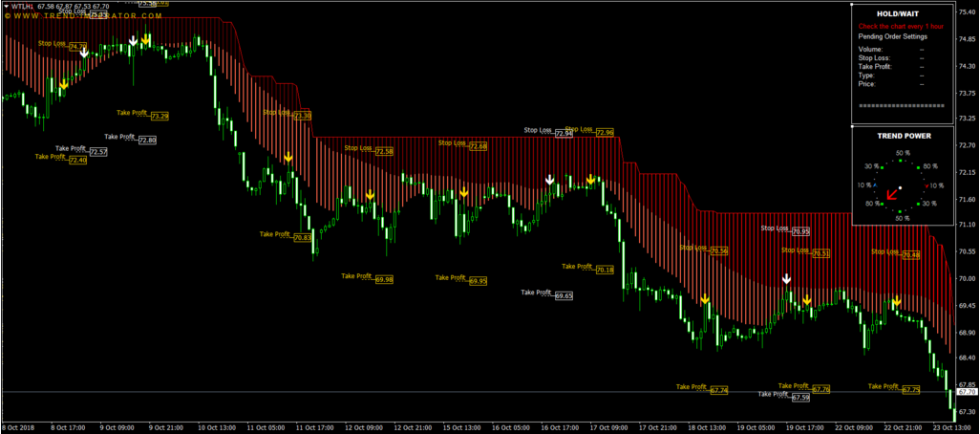Click the yellow arrow below Stop Loss 72.58
980x434 pixels.
370,195
